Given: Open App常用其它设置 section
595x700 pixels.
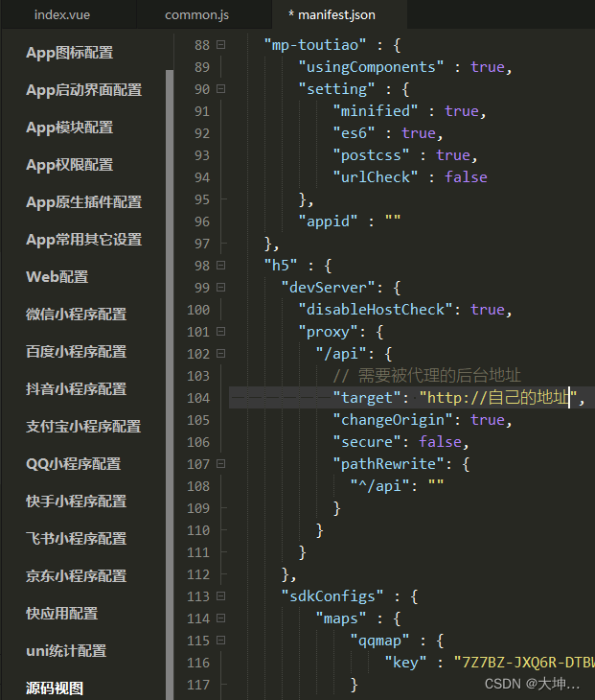Looking at the screenshot, I should coord(84,240).
